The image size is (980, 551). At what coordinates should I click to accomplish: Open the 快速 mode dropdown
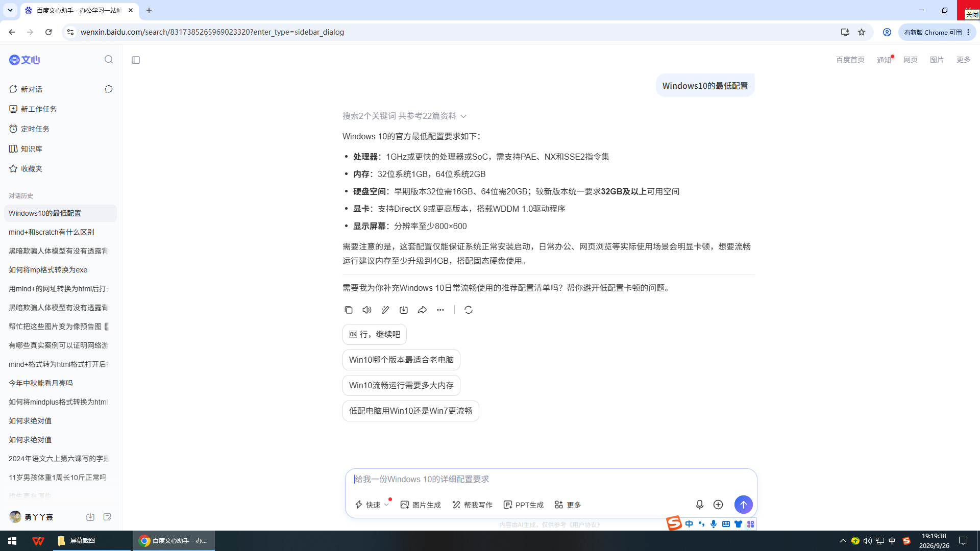(x=372, y=505)
